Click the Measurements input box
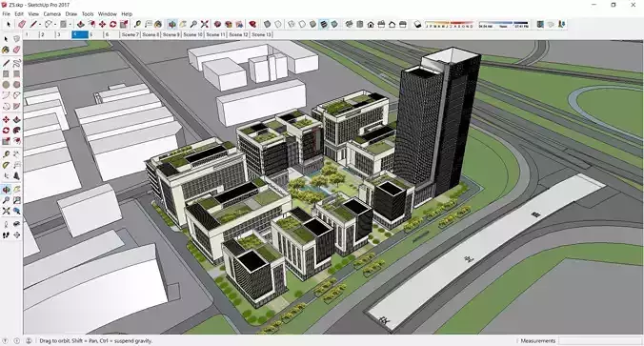The image size is (644, 346). (x=599, y=340)
